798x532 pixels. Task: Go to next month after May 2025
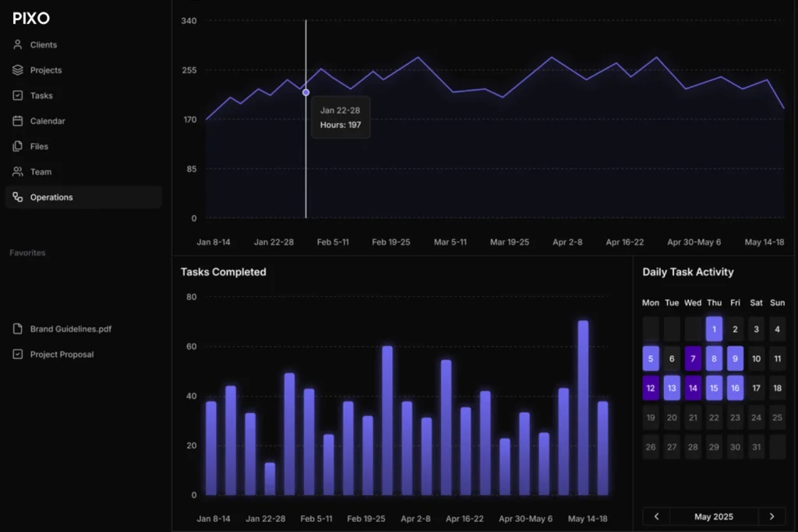tap(772, 516)
